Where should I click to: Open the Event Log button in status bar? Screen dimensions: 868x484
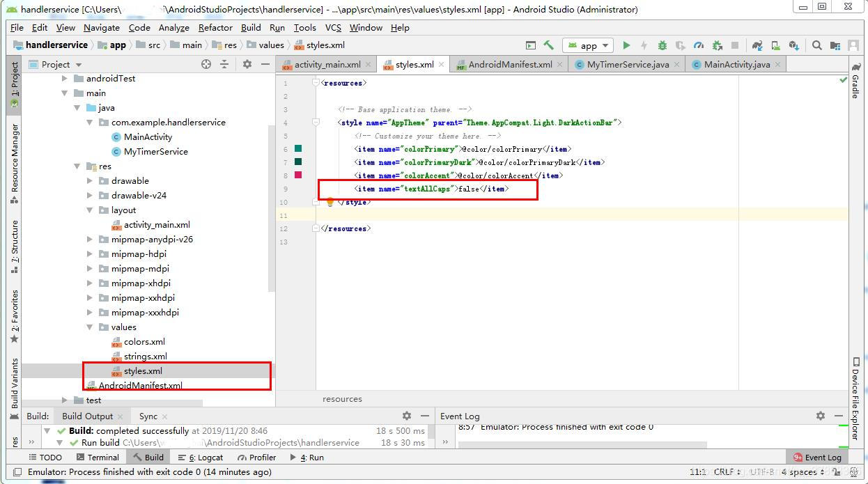(817, 458)
